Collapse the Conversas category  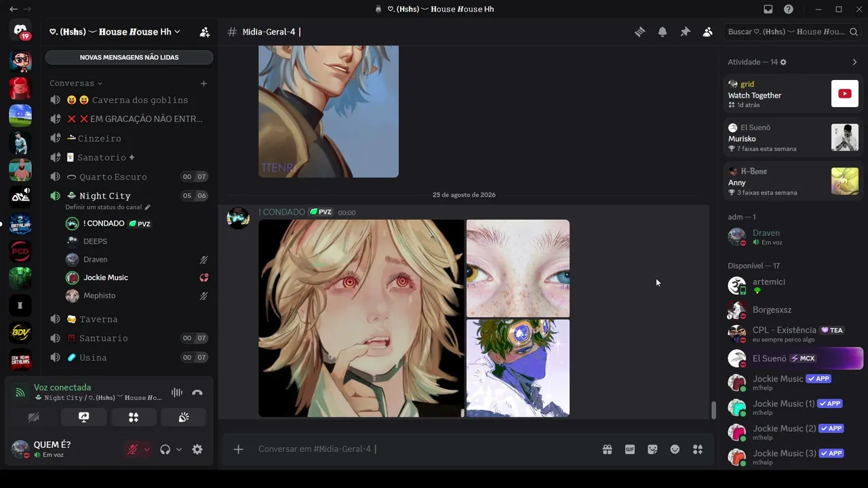click(x=76, y=83)
